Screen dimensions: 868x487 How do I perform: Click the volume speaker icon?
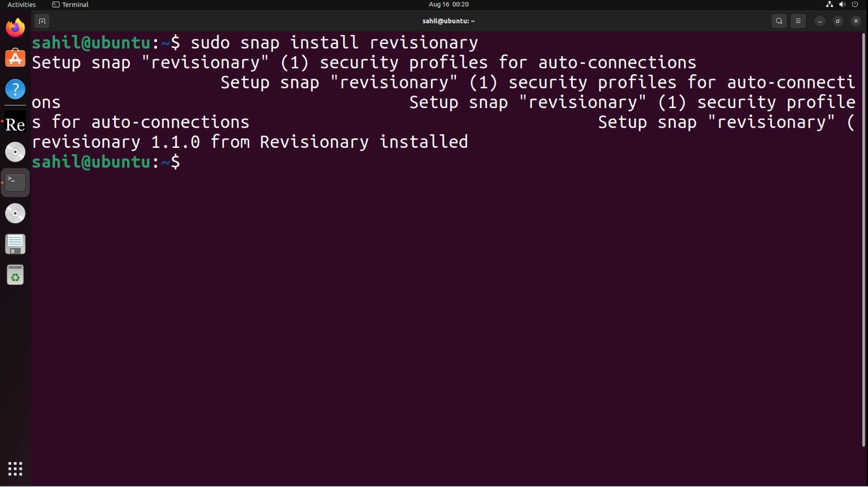click(x=842, y=5)
